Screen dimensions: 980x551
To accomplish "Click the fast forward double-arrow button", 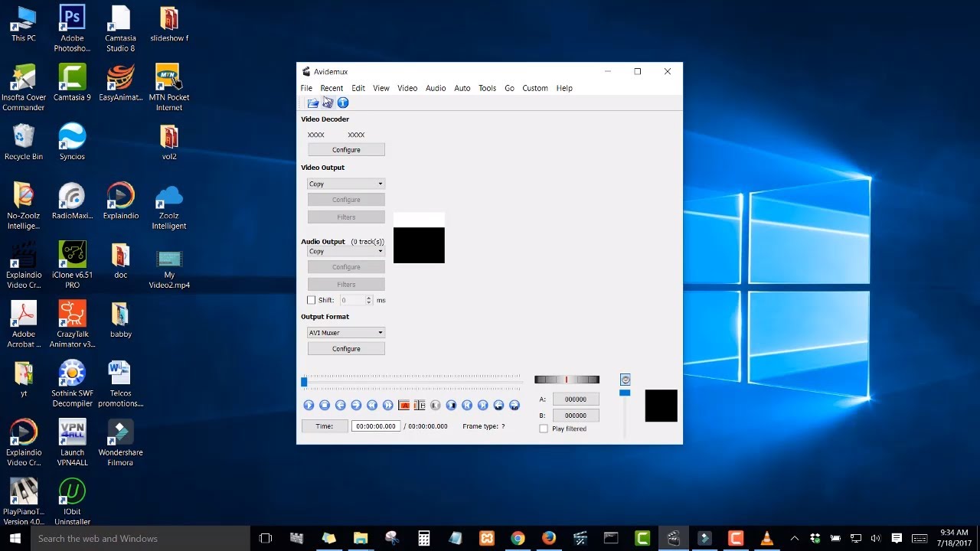I will pos(388,405).
